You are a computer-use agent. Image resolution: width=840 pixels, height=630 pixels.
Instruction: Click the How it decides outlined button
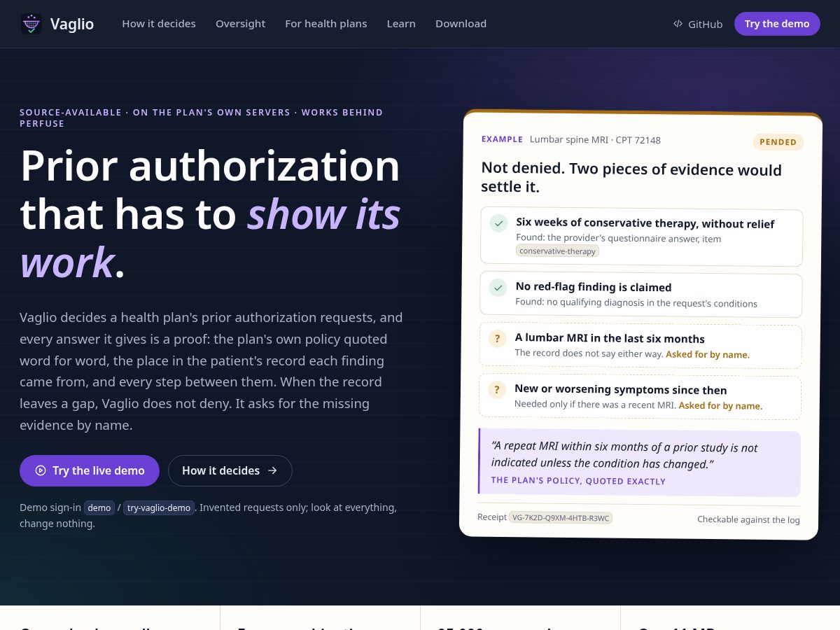click(x=230, y=470)
